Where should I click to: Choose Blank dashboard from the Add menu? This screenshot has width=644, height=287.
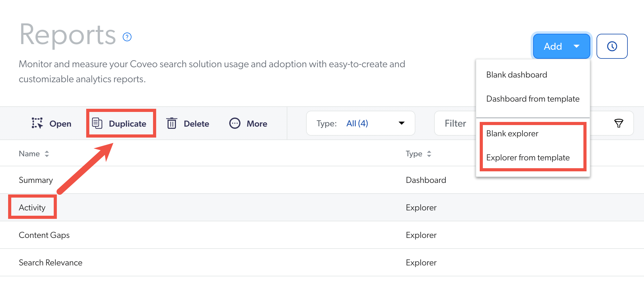click(517, 75)
